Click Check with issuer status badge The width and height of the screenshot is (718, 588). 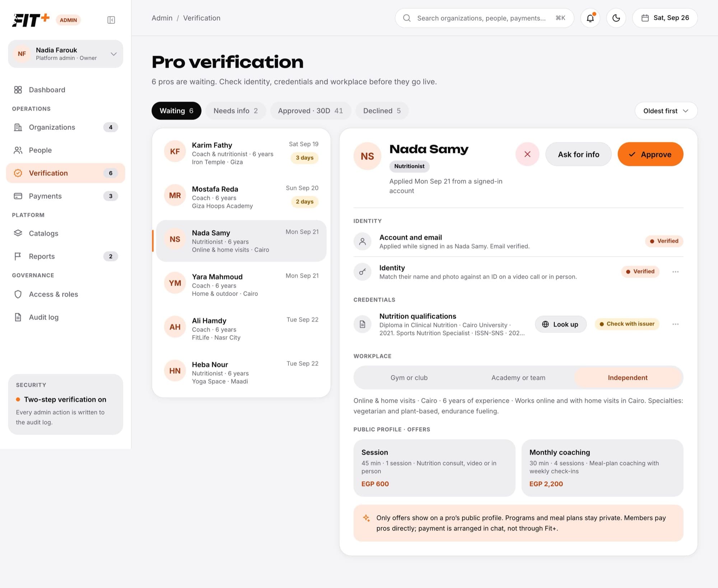(627, 324)
